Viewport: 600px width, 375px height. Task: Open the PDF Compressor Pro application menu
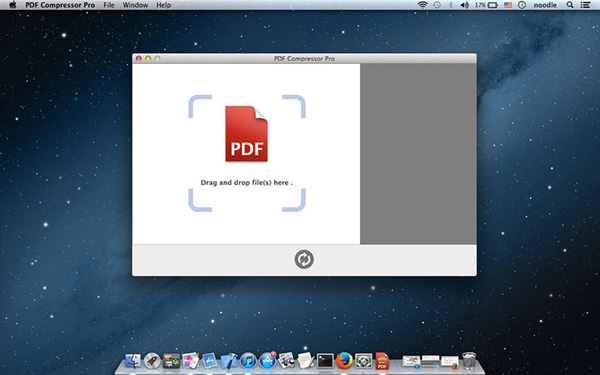coord(60,5)
